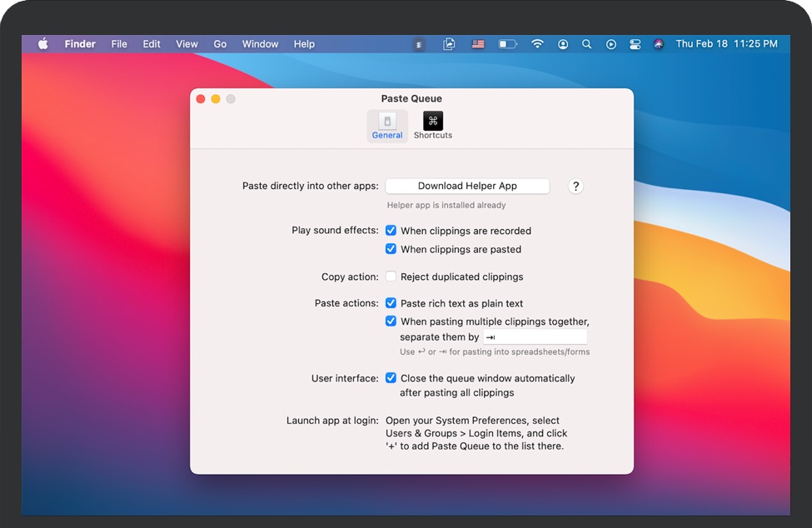
Task: Open the Wi-Fi status menu
Action: pyautogui.click(x=538, y=44)
